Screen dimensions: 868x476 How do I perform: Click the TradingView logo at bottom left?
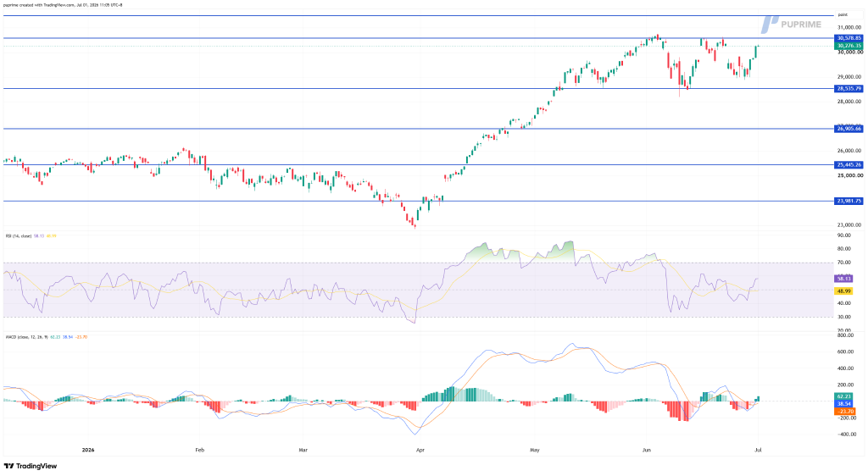click(31, 466)
